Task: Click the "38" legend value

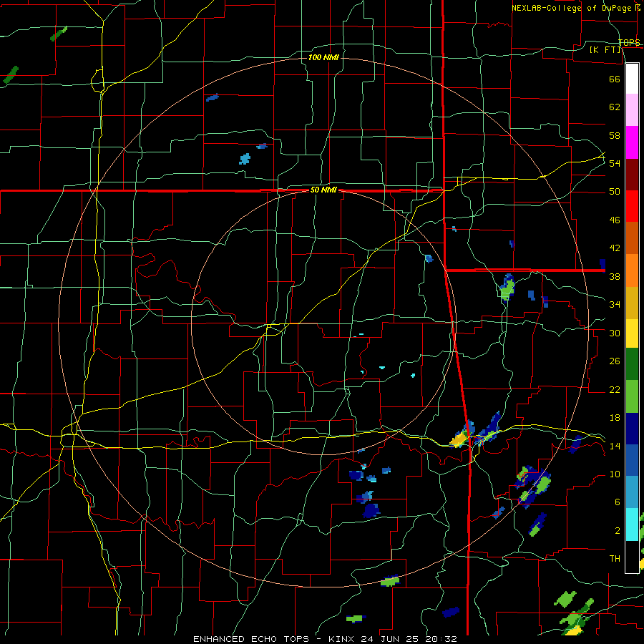Action: click(x=615, y=276)
